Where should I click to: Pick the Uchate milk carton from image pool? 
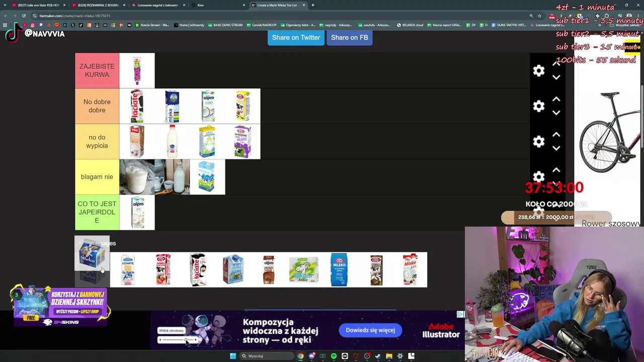pos(128,270)
